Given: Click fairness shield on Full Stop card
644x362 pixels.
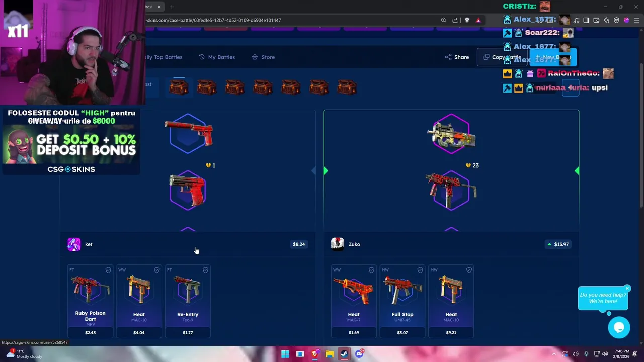Looking at the screenshot, I should coord(420,270).
